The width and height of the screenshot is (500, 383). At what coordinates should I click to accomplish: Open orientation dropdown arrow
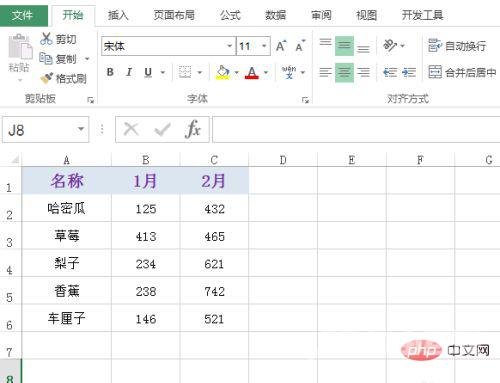(402, 46)
